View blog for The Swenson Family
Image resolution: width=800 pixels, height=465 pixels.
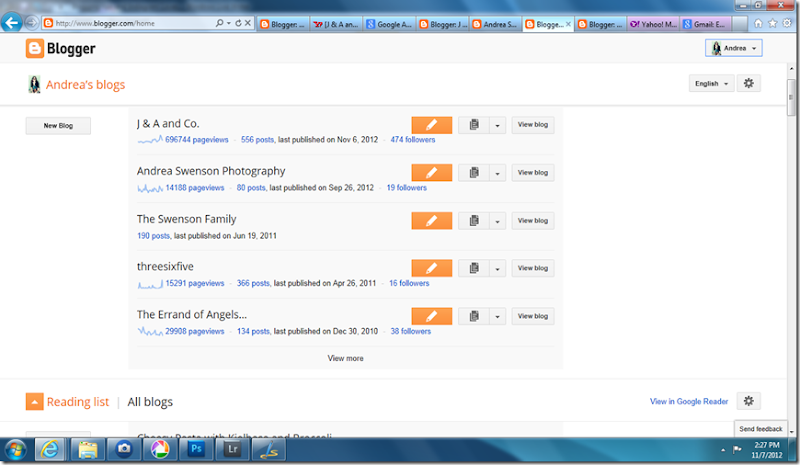point(533,221)
